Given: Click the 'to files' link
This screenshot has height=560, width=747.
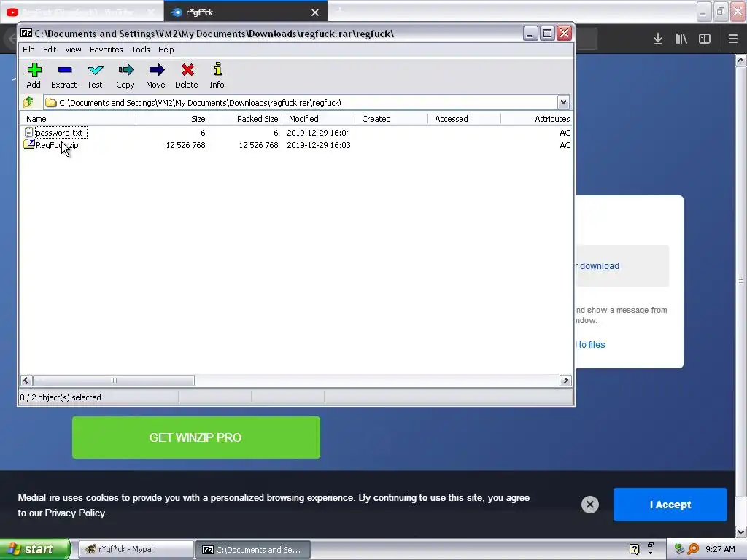Looking at the screenshot, I should pos(591,344).
